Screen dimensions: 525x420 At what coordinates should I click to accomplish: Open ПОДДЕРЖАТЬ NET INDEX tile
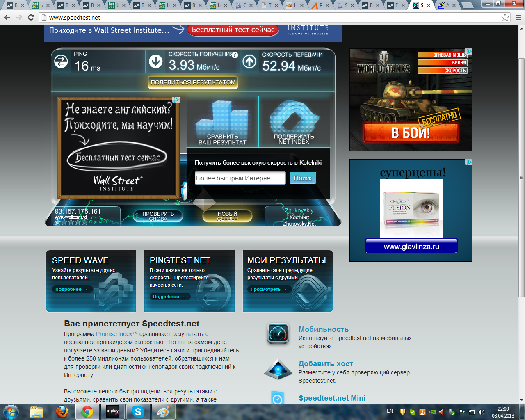(294, 122)
